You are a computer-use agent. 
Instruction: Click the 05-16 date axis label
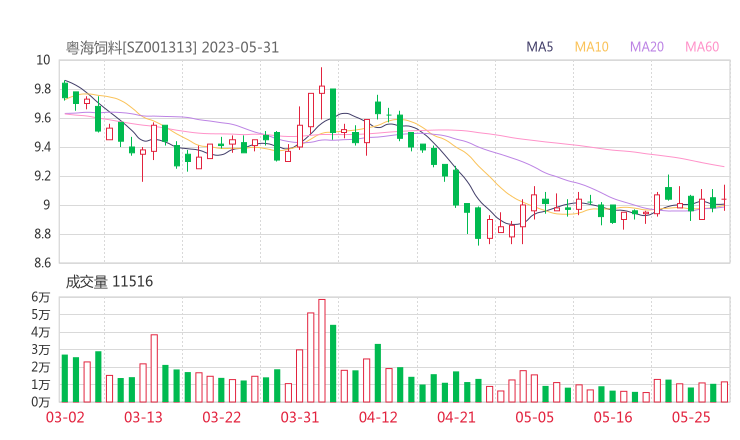[613, 417]
